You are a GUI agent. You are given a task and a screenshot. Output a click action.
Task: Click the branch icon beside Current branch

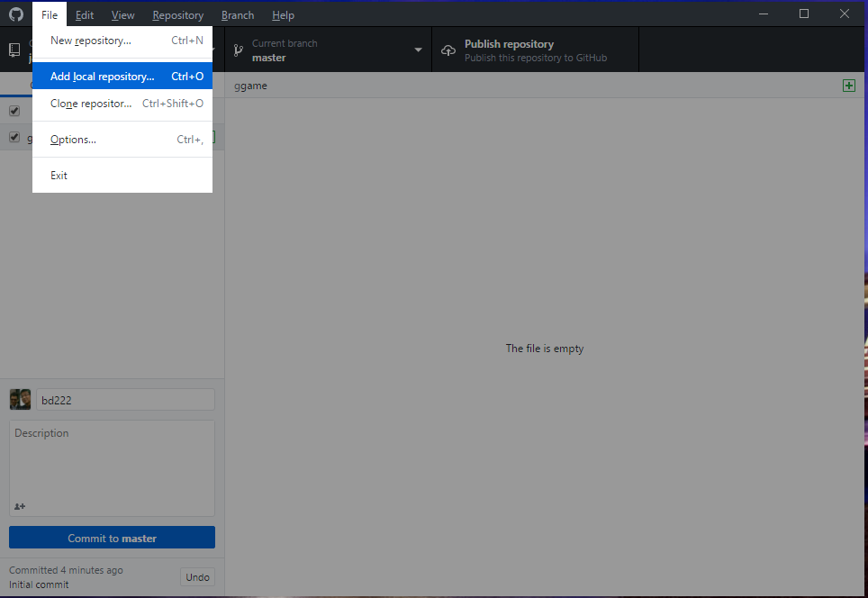click(x=239, y=50)
